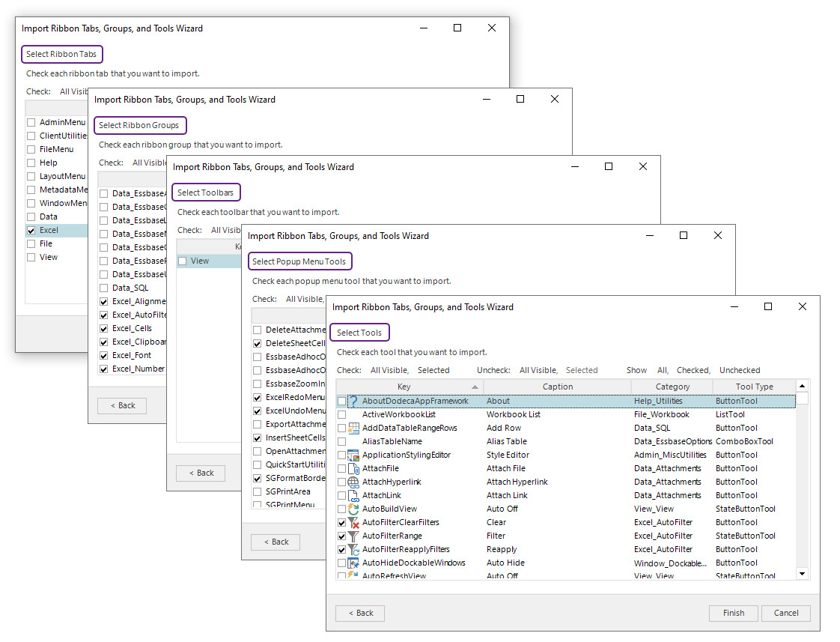Check the AliasTableName checkbox
840x642 pixels.
coord(342,441)
